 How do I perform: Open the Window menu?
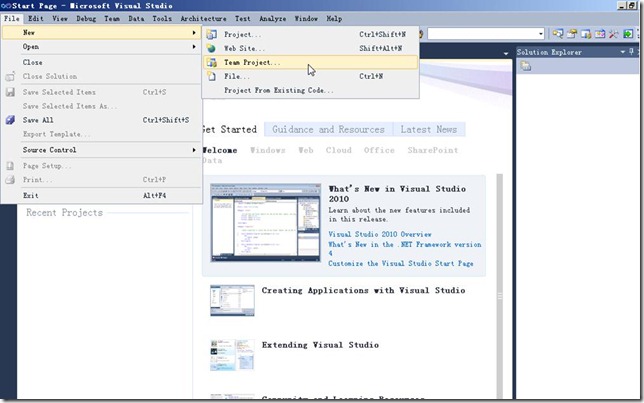coord(306,18)
